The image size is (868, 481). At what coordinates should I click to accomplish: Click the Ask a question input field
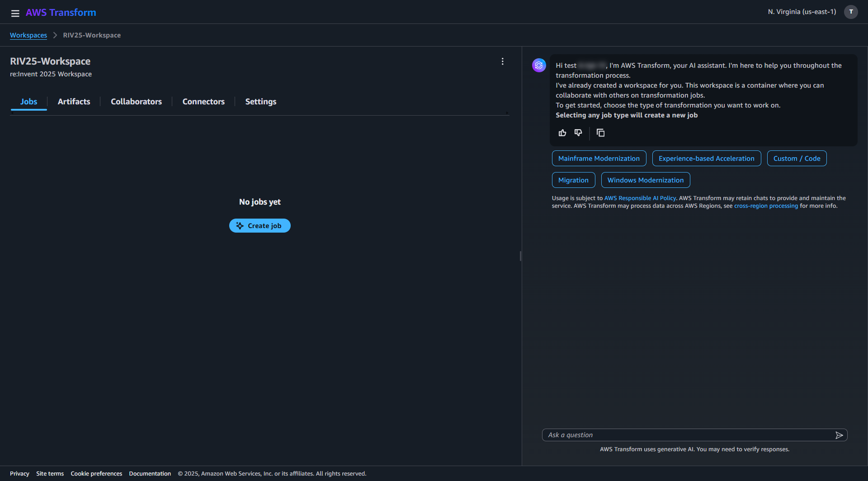tap(687, 435)
